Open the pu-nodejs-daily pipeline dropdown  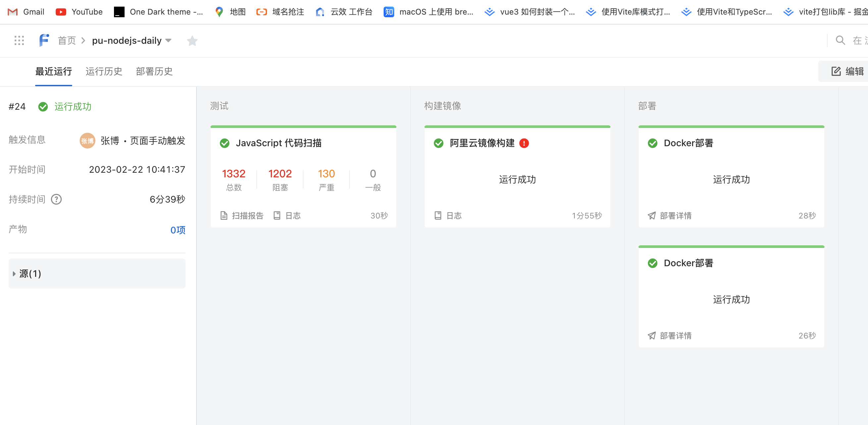[169, 40]
